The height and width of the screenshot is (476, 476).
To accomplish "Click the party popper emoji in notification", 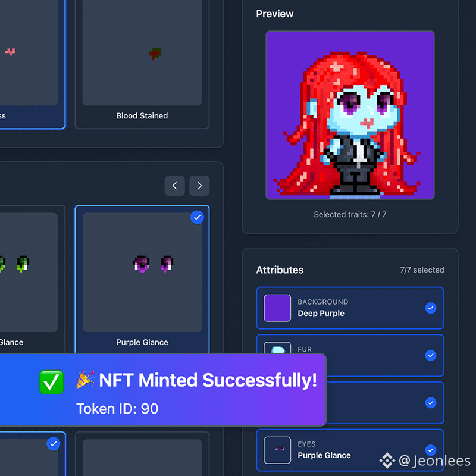I will [x=85, y=380].
